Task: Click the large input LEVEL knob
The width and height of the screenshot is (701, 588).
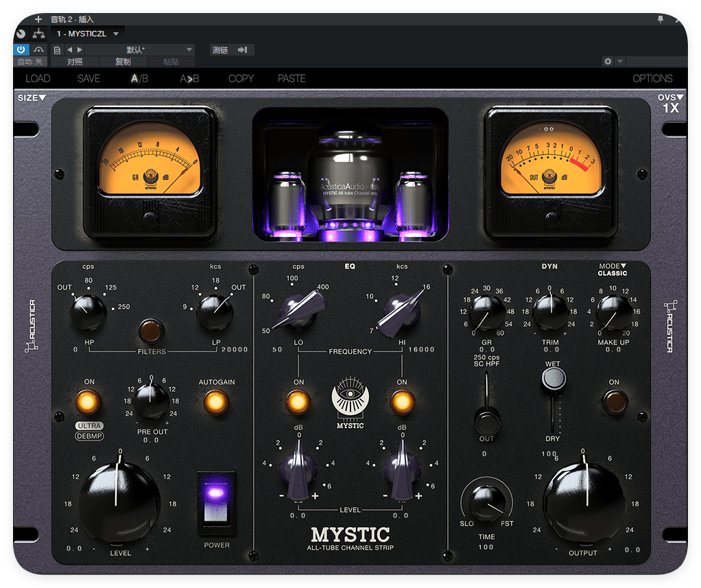Action: click(118, 503)
